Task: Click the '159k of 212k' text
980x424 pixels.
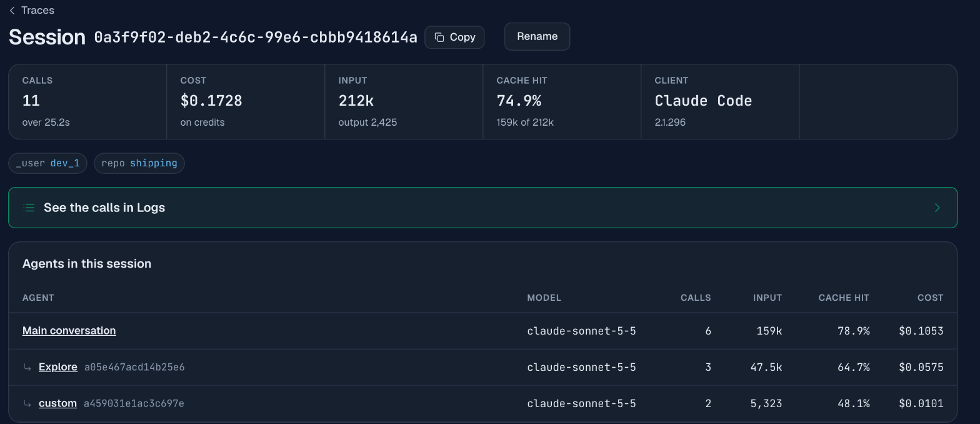Action: pyautogui.click(x=525, y=123)
